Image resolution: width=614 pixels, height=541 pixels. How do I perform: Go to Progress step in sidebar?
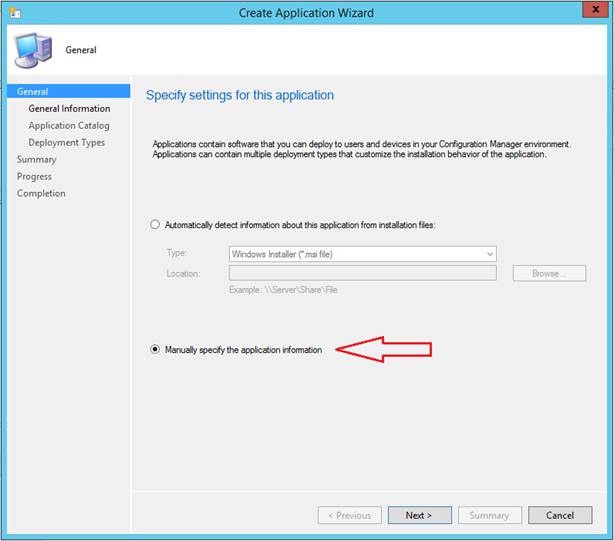34,177
